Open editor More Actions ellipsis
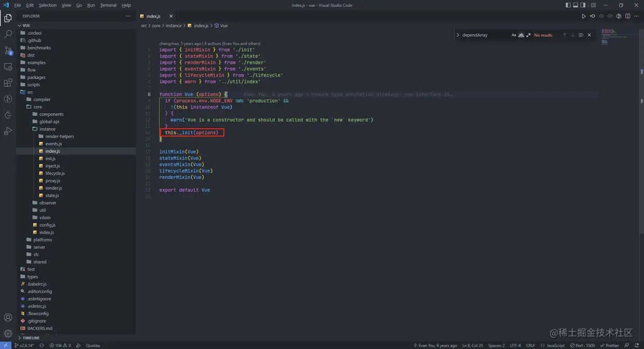The image size is (644, 349). [637, 16]
